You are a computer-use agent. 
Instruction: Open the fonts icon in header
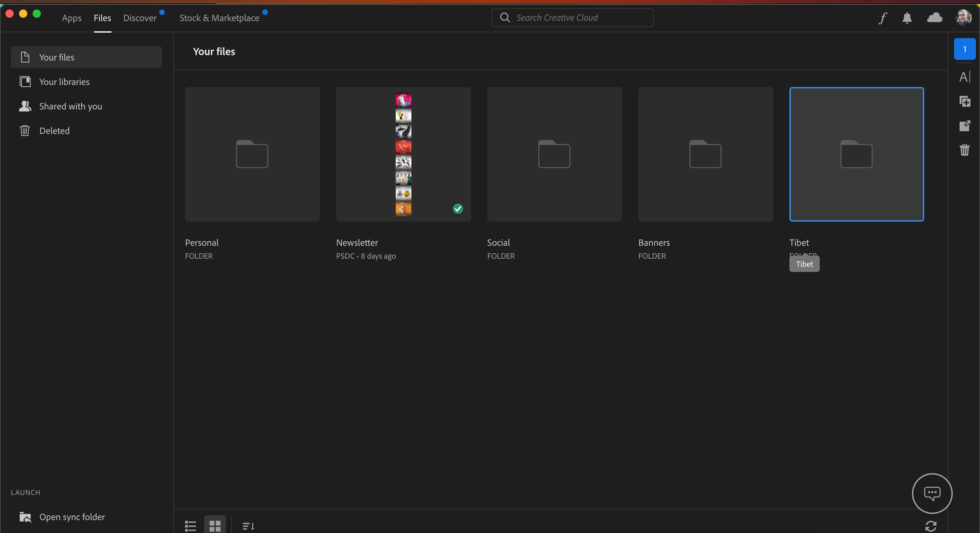pyautogui.click(x=883, y=18)
